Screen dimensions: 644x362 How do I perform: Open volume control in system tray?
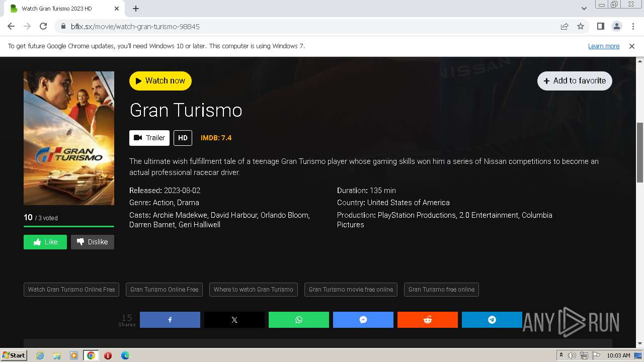[x=572, y=355]
